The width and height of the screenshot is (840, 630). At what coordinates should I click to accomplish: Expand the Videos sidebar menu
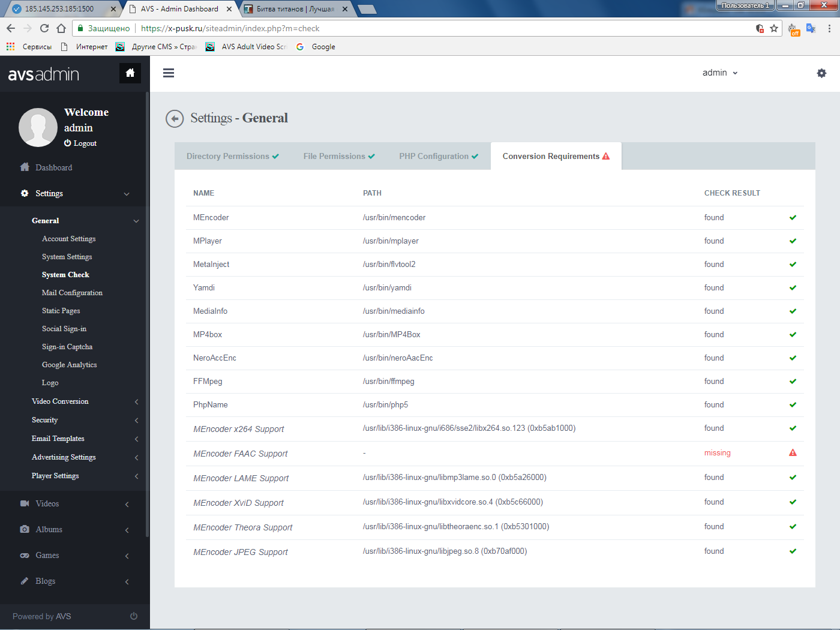pyautogui.click(x=47, y=504)
